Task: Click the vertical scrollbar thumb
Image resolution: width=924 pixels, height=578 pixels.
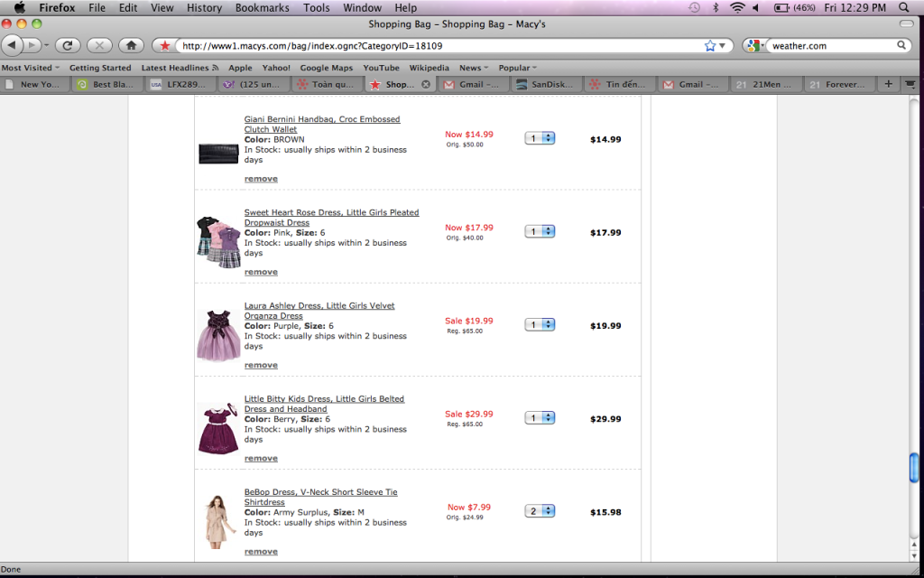Action: [915, 467]
